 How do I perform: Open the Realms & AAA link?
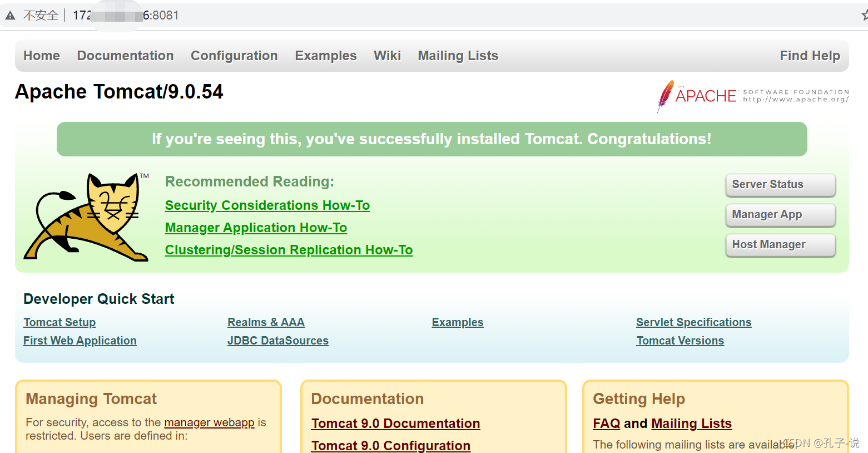(266, 322)
